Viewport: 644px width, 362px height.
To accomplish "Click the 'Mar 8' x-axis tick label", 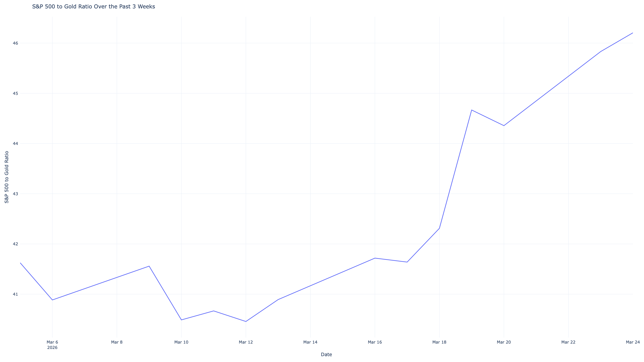I will point(117,342).
